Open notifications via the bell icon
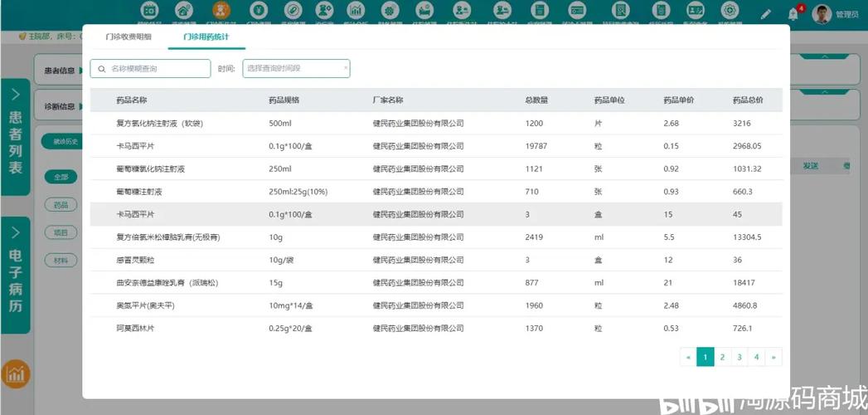This screenshot has width=868, height=415. pyautogui.click(x=793, y=14)
